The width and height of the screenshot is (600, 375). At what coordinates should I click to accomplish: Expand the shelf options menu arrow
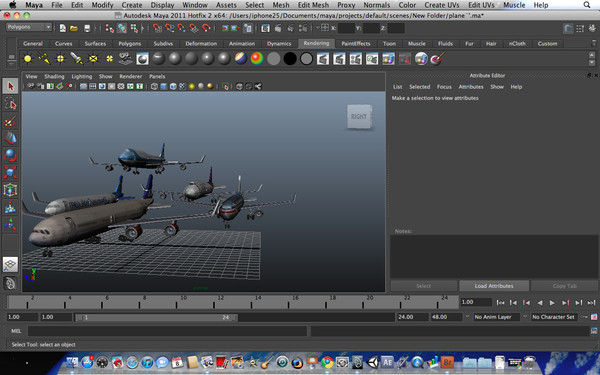coord(11,63)
